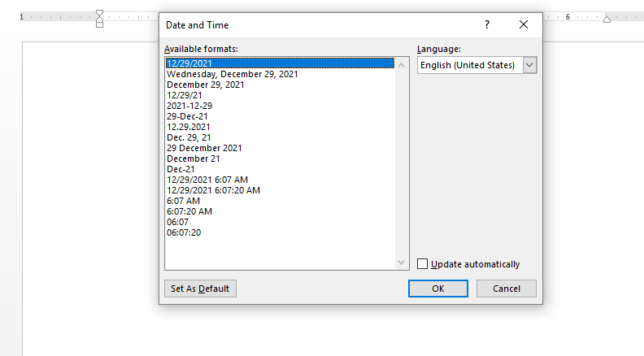
Task: Click the formats list scroll down arrow
Action: coord(401,263)
